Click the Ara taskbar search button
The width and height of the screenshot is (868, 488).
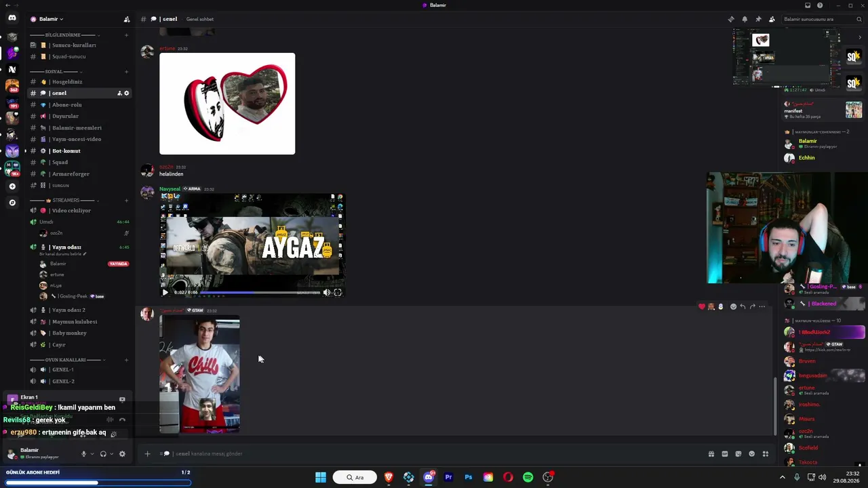[x=355, y=477]
